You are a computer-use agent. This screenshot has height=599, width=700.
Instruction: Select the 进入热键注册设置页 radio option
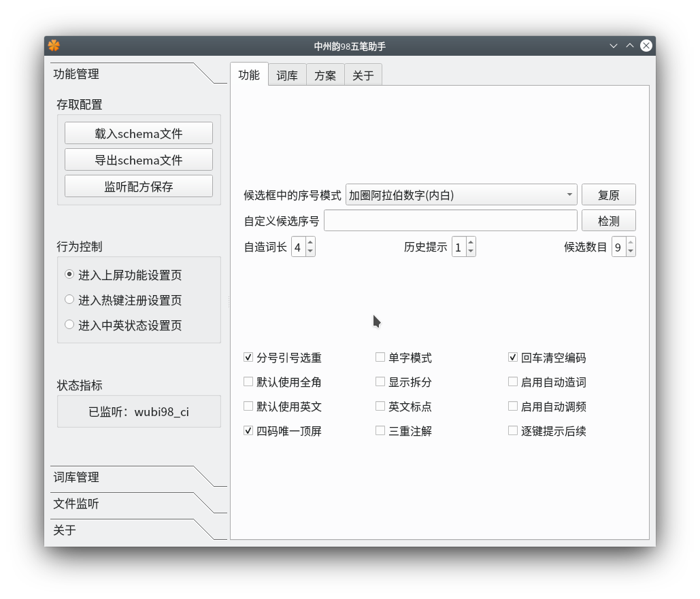click(69, 299)
